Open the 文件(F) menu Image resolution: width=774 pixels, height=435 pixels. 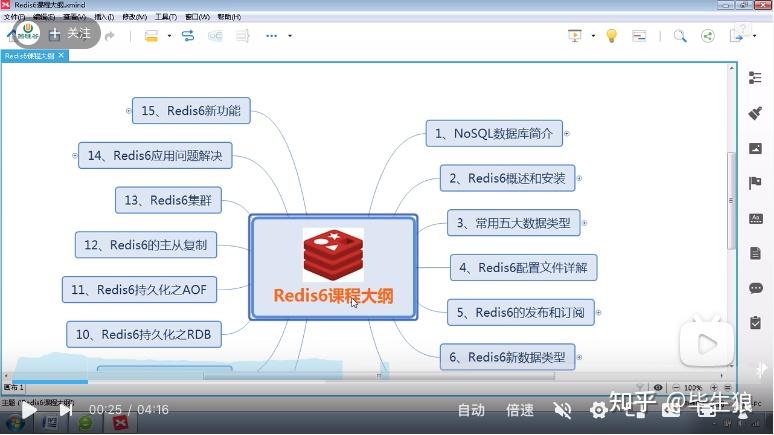point(14,17)
